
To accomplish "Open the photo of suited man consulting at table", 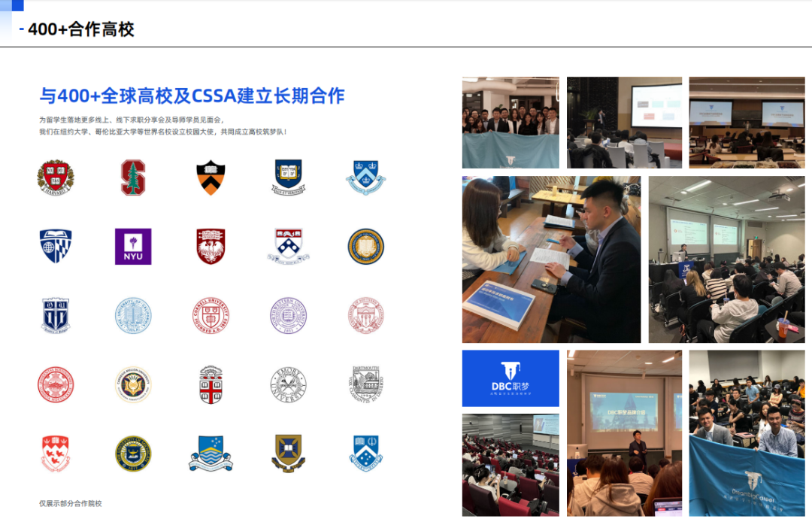I will point(552,259).
